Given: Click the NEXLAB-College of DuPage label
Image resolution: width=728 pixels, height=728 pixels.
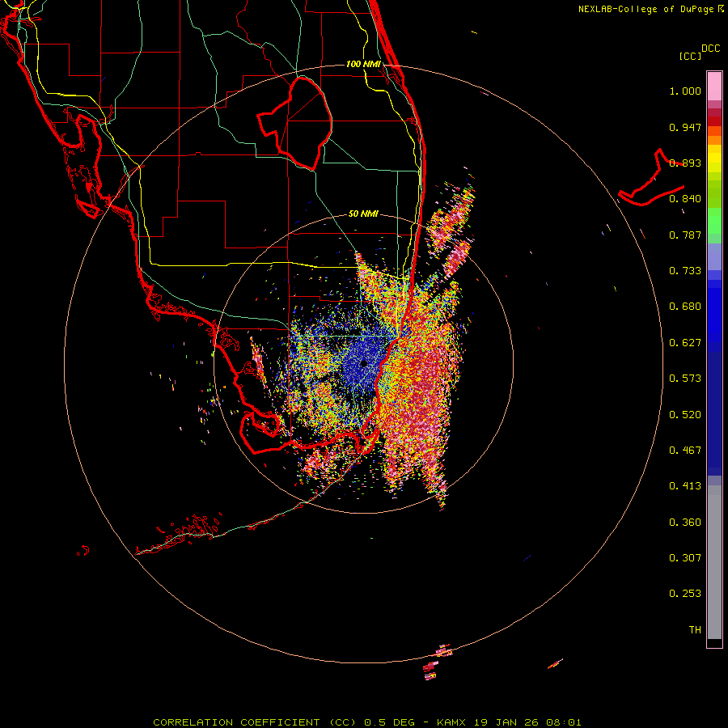Looking at the screenshot, I should pos(645,9).
